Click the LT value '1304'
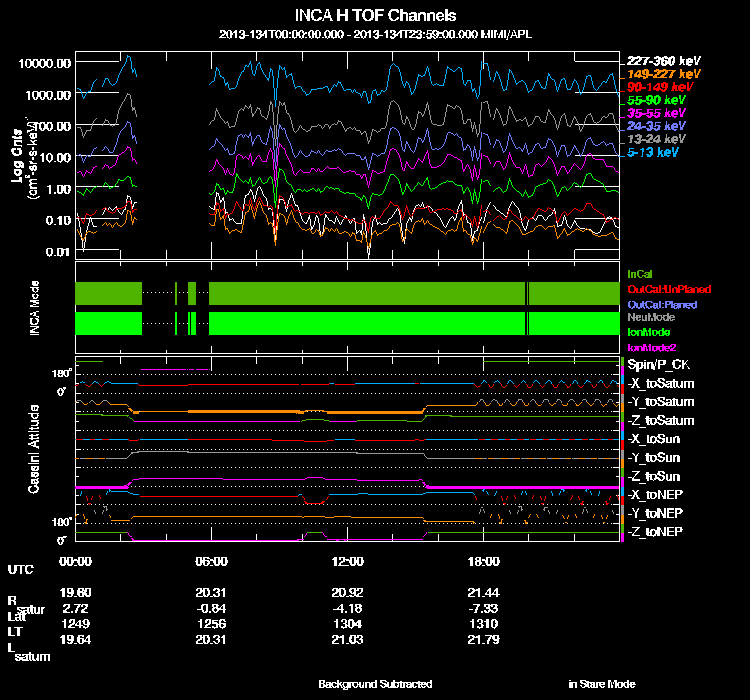750x700 pixels. point(347,623)
